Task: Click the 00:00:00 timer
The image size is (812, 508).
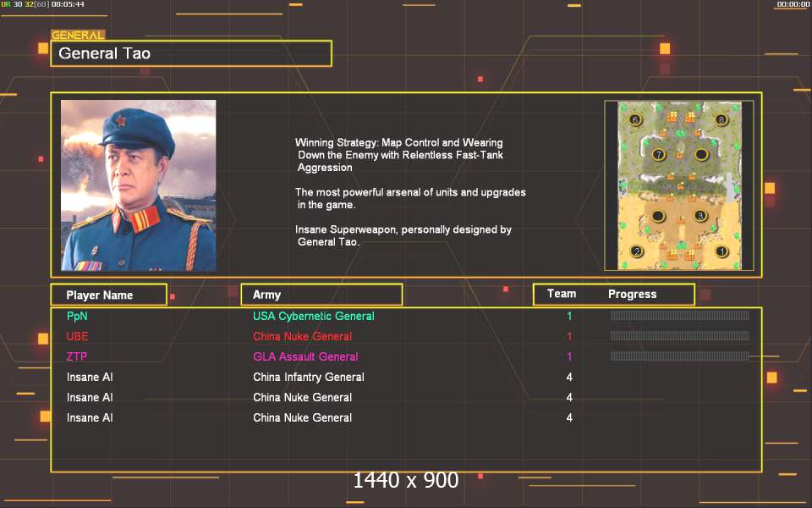Action: click(793, 4)
